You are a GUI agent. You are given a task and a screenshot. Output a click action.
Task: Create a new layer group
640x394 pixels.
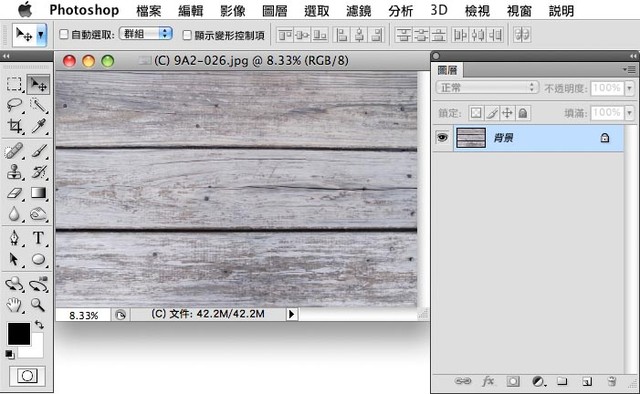pyautogui.click(x=562, y=381)
